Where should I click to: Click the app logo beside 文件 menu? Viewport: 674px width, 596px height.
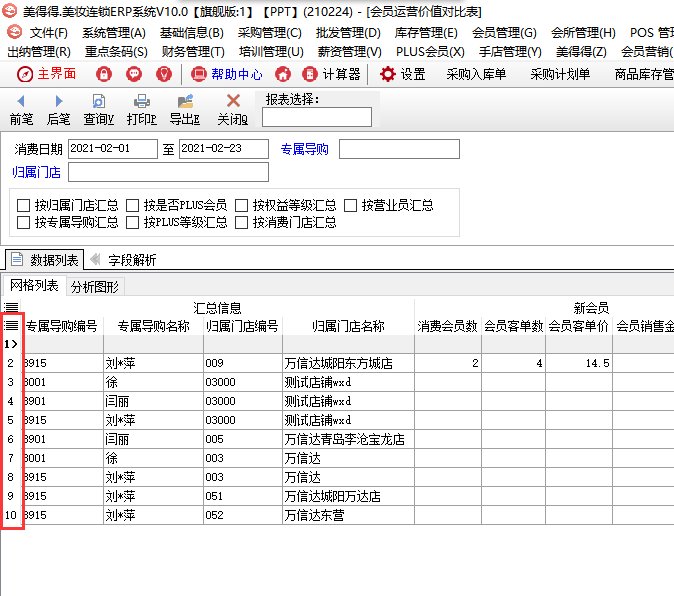14,32
